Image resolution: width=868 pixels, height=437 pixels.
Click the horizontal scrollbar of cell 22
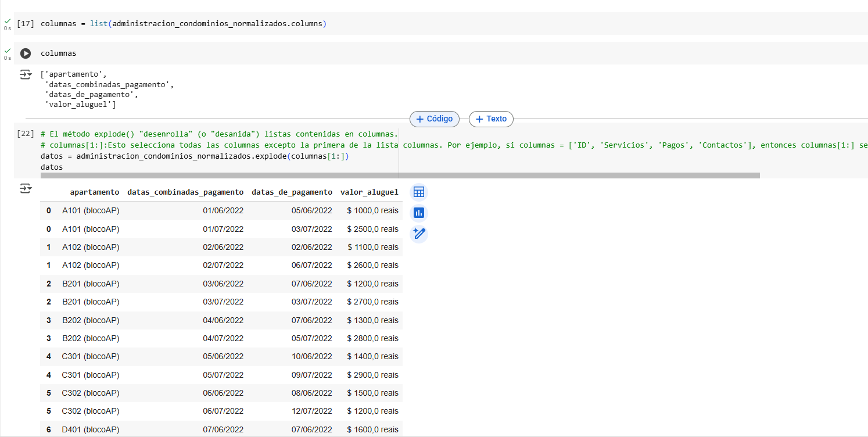point(400,175)
